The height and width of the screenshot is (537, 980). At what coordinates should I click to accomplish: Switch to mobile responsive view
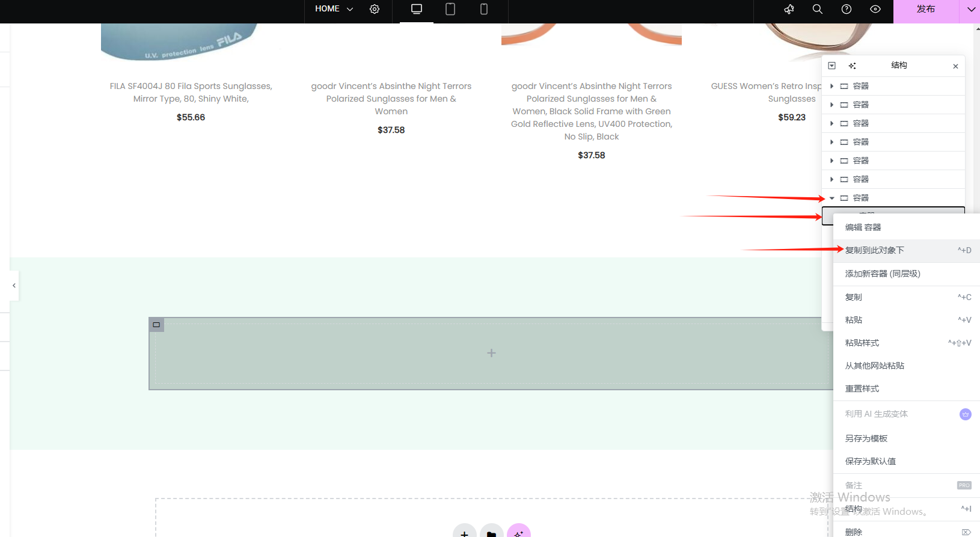483,9
